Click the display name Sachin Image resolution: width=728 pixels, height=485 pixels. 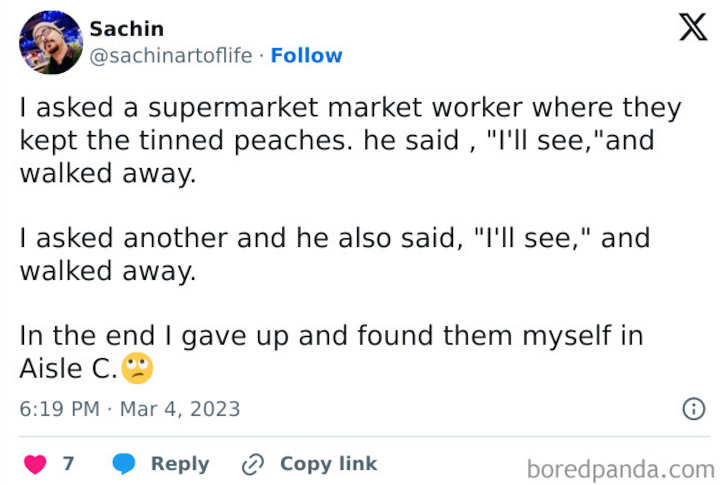click(x=126, y=29)
